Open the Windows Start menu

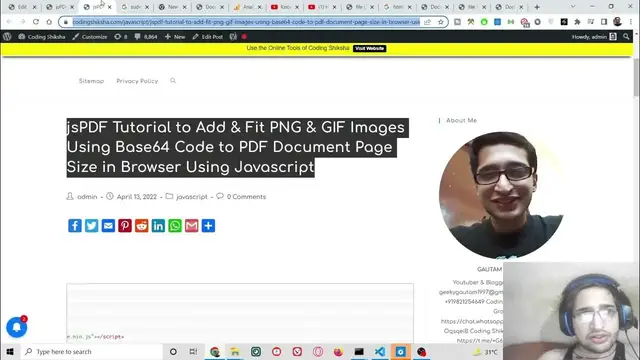pos(10,351)
